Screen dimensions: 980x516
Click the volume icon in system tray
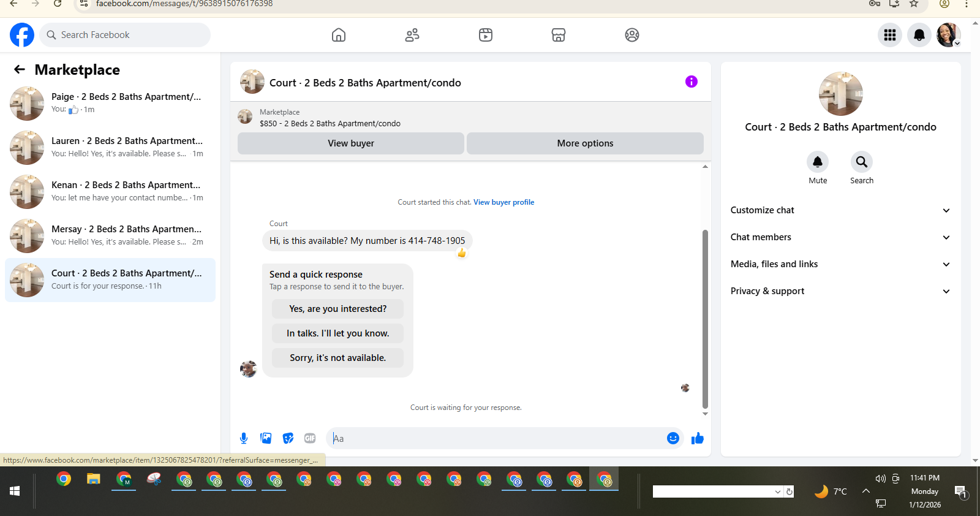(x=881, y=479)
